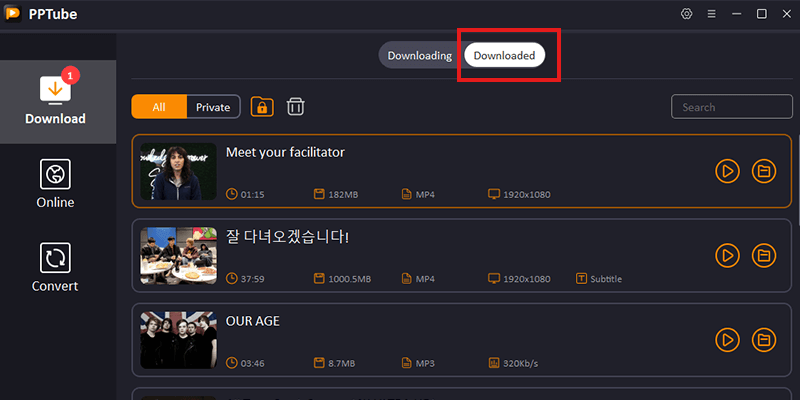Screen dimensions: 800x400
Task: Open folder for Meet your facilitator
Action: [x=764, y=171]
